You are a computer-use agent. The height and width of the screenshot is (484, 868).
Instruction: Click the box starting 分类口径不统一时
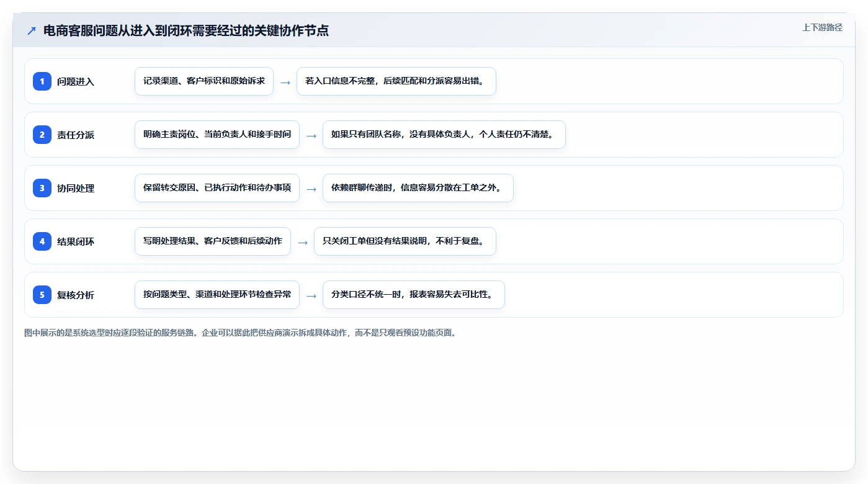click(414, 295)
